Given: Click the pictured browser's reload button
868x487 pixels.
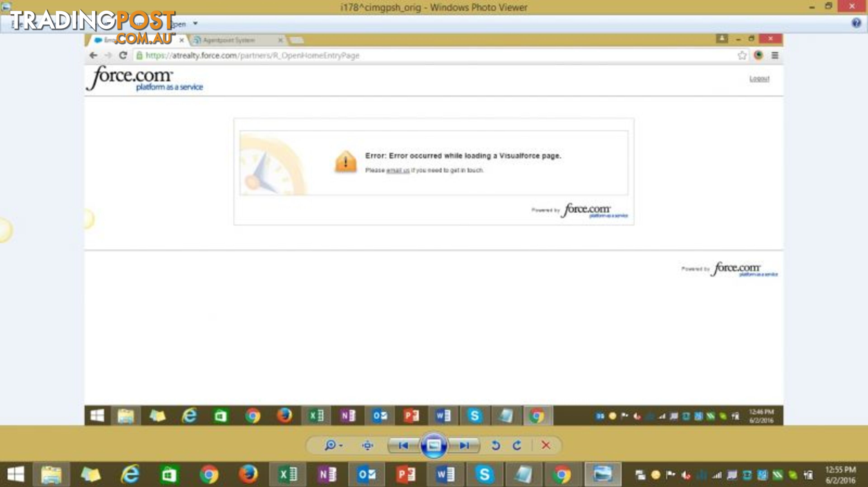Looking at the screenshot, I should pyautogui.click(x=123, y=55).
